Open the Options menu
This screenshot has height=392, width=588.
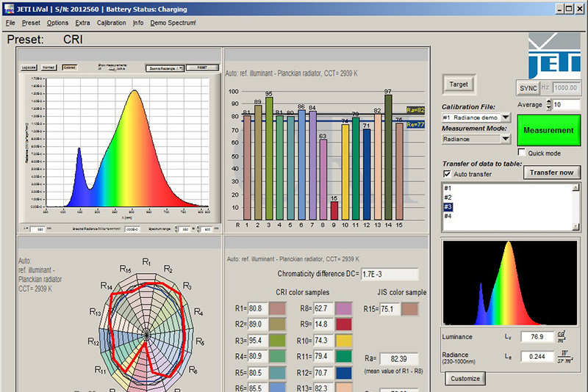tap(57, 23)
